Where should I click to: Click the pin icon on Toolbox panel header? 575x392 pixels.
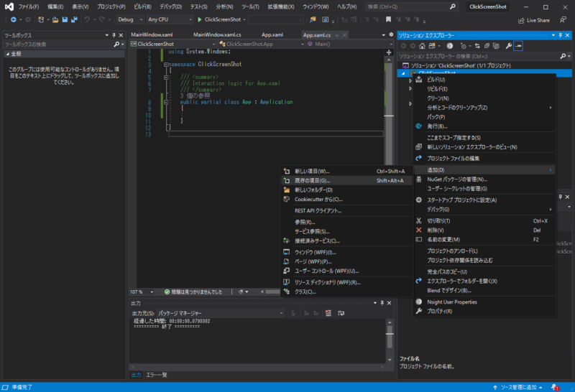click(114, 35)
